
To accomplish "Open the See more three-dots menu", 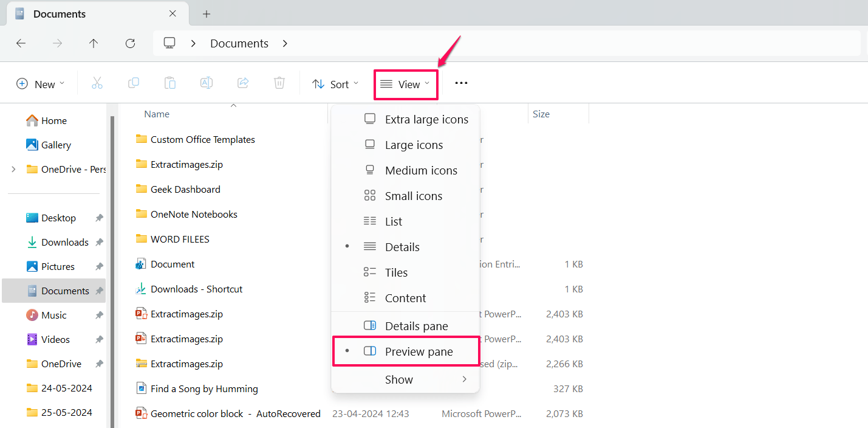I will pos(461,83).
